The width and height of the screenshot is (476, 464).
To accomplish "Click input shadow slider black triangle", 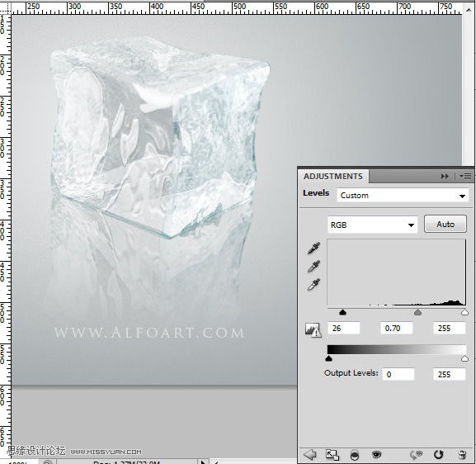I will click(342, 312).
